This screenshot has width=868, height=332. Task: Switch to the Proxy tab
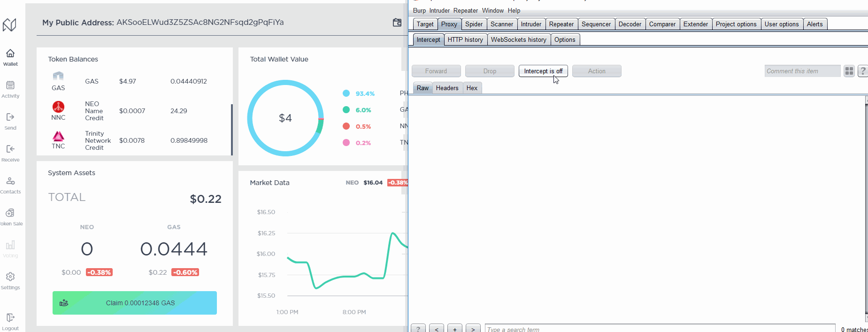449,24
